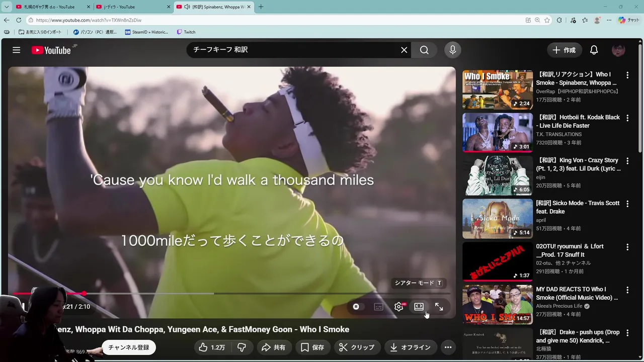Go to YouTube home via logo

(x=51, y=50)
